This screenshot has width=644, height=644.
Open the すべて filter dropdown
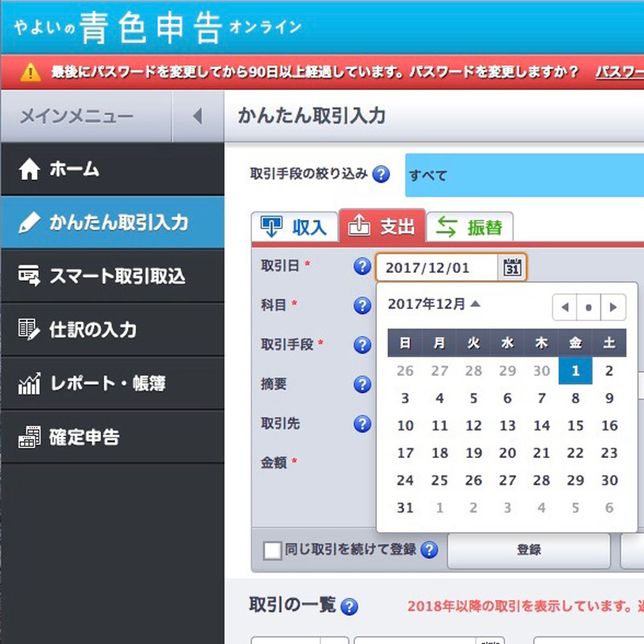coord(523,175)
